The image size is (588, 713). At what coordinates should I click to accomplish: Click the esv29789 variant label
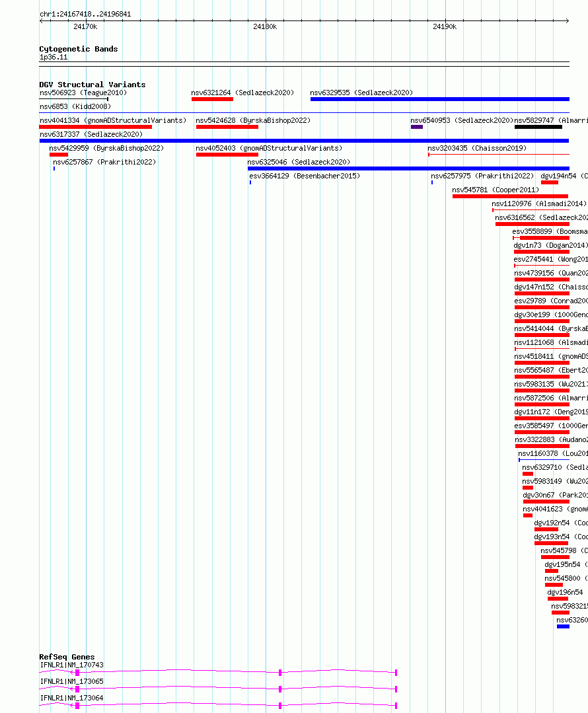[x=551, y=301]
